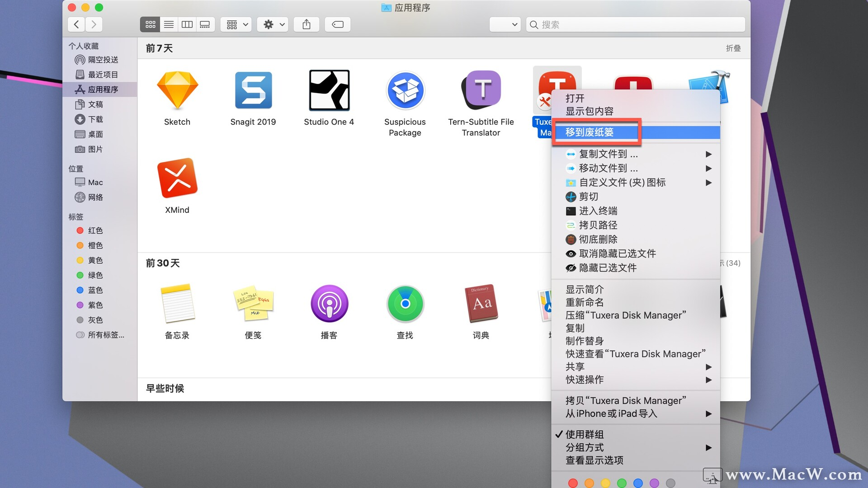Screen dimensions: 868x488
Task: Click the Studio One 4 icon
Action: point(329,91)
